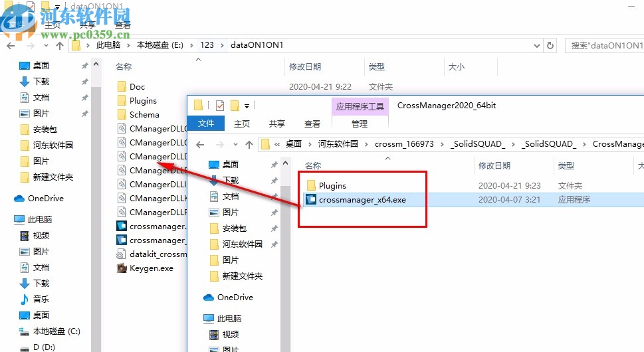Screen dimensions: 644x352
Task: Expand hidden path chevron in CrossManager address bar
Action: [277, 144]
